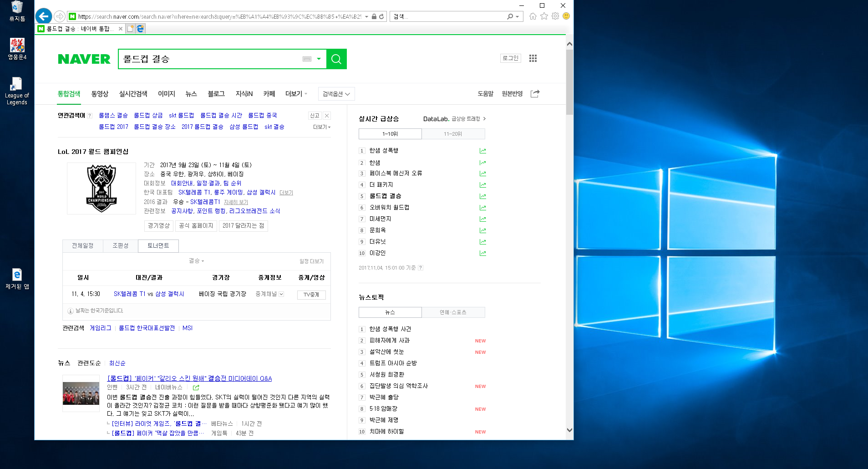Open the 일정 더보기 link
This screenshot has width=868, height=469.
point(311,261)
